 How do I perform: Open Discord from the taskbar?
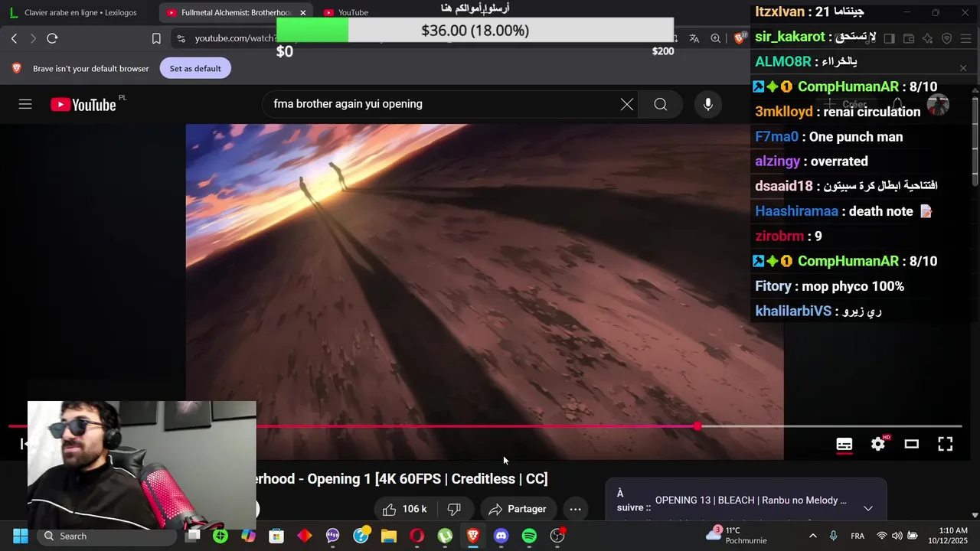[501, 536]
